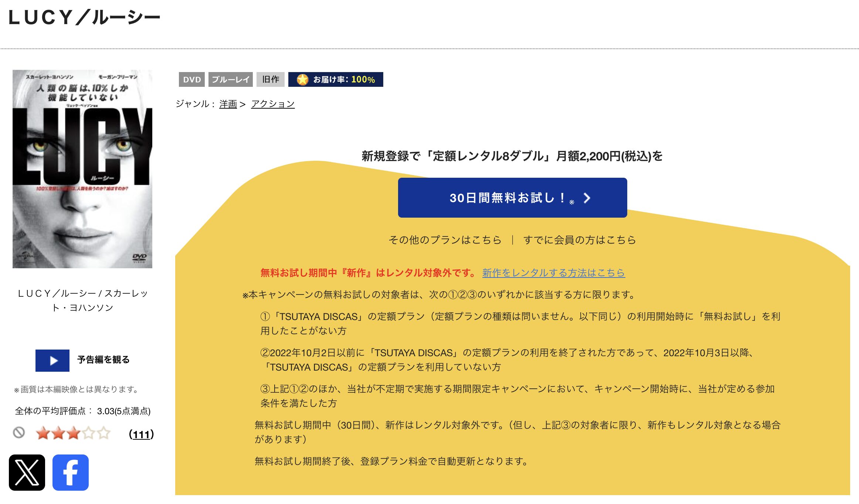Click the page title ＬＵＣＹ／ルーシー
The height and width of the screenshot is (504, 859).
(84, 17)
